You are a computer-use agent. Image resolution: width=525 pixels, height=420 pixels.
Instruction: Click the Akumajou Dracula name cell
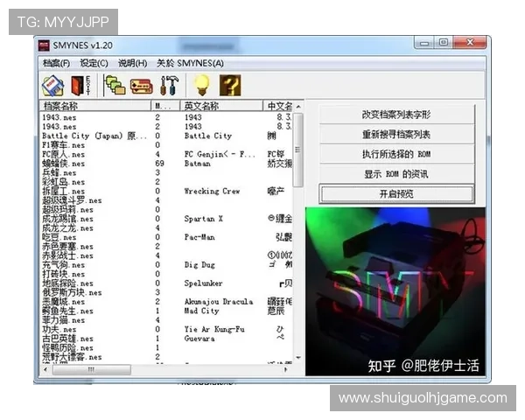click(219, 302)
